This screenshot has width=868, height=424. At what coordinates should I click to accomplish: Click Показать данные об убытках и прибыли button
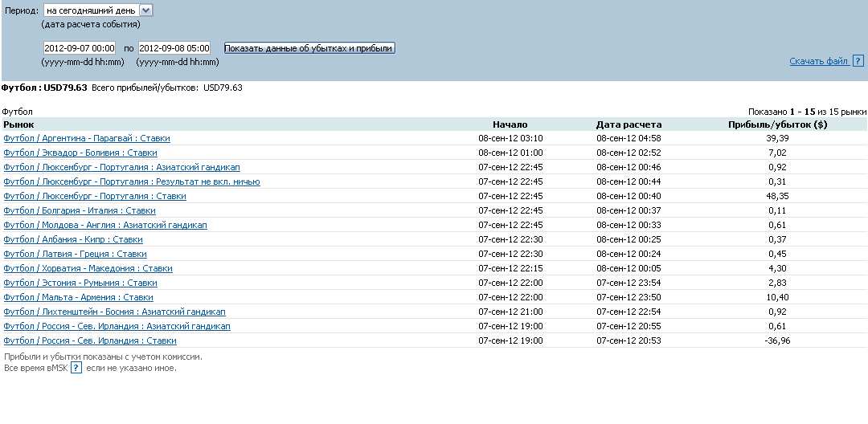coord(309,48)
